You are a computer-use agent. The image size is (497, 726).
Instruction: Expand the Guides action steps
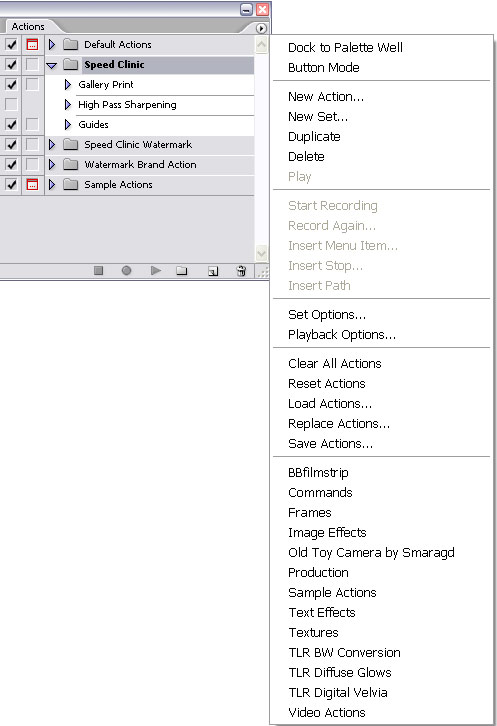[x=68, y=125]
